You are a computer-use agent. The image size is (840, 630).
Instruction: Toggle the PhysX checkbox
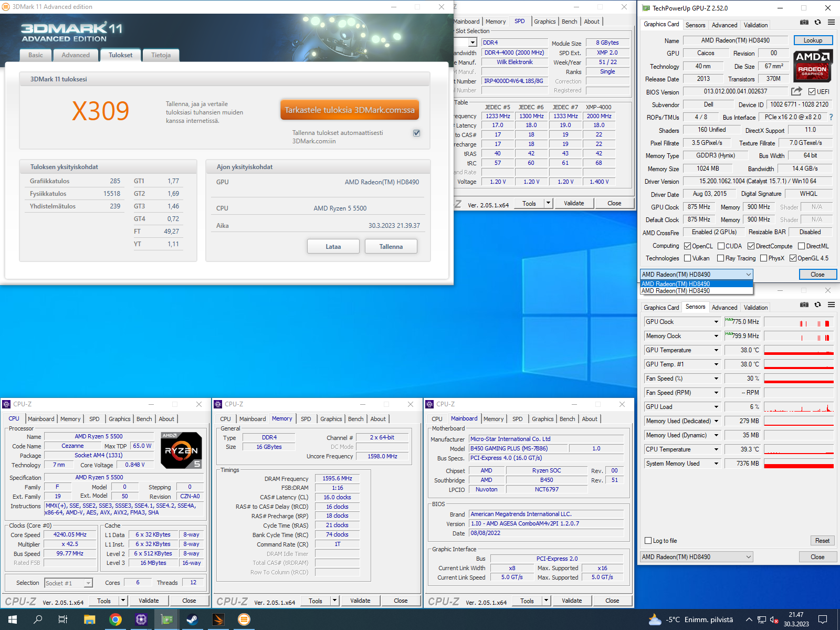tap(764, 258)
